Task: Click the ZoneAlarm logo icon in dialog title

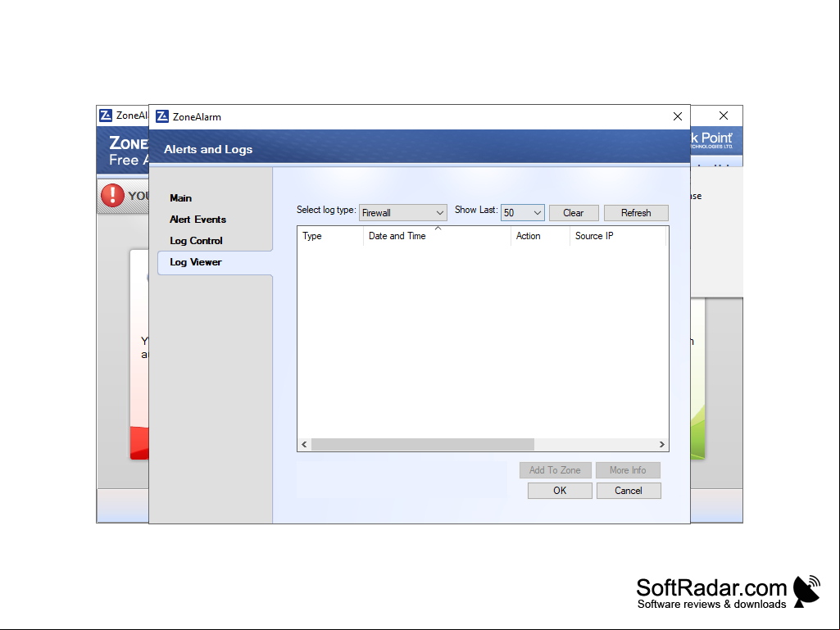Action: point(162,116)
